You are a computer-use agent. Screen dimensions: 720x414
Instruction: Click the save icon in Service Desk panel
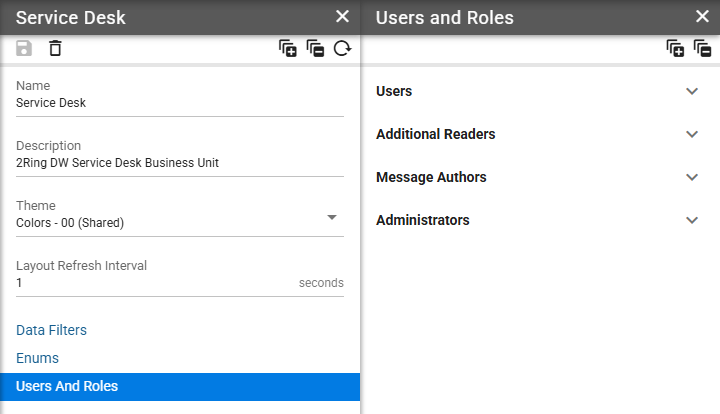(24, 48)
